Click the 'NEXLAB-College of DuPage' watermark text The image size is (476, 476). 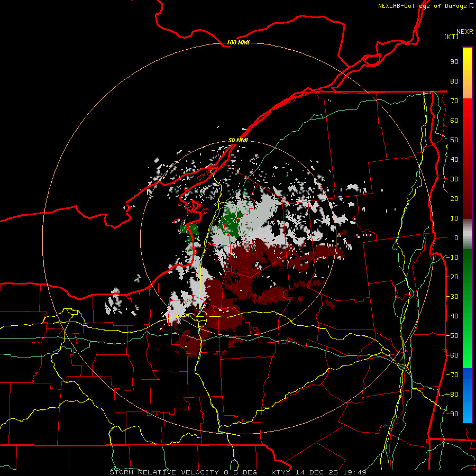click(x=422, y=6)
